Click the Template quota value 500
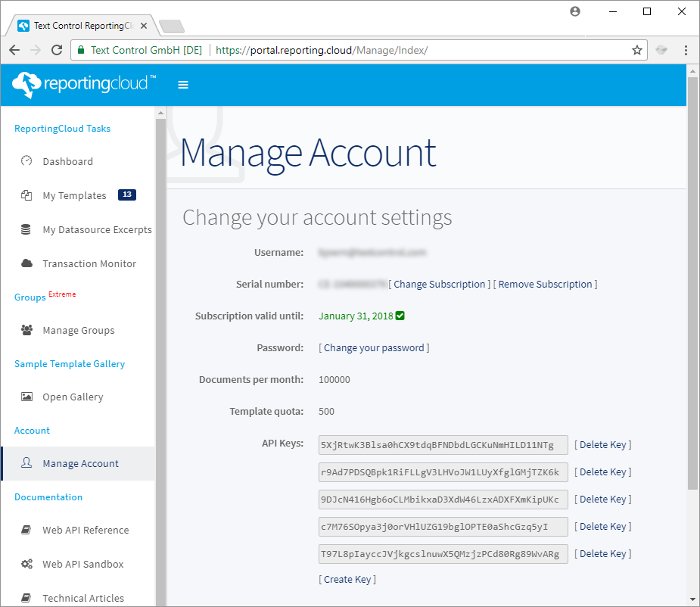Viewport: 700px width, 607px height. point(326,412)
